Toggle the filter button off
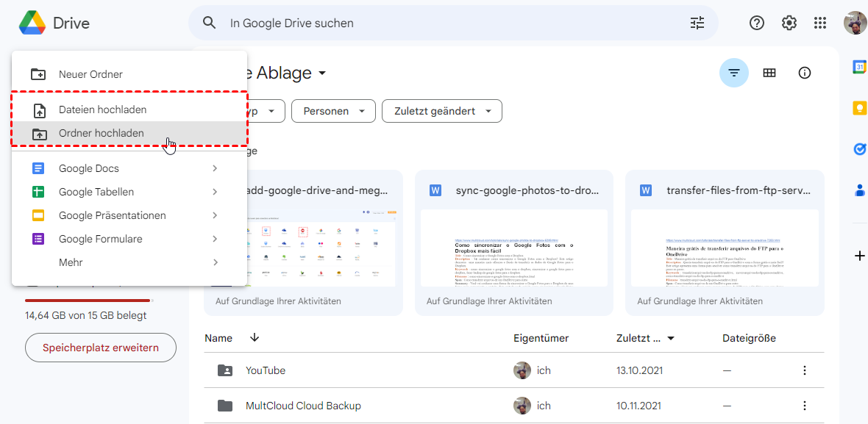Screen dimensions: 868x424 [x=733, y=73]
